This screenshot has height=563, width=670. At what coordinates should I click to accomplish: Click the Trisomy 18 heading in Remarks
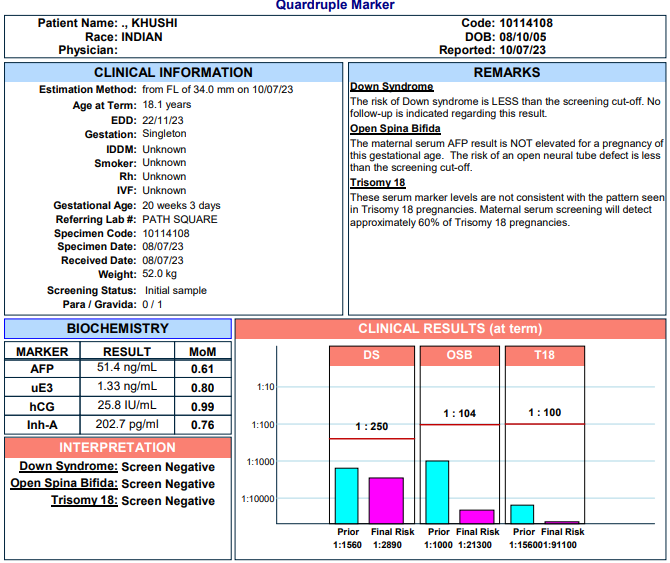(377, 183)
